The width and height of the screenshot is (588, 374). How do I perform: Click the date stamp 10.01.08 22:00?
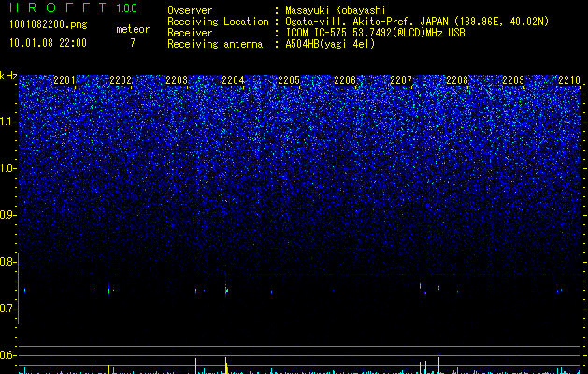click(48, 43)
